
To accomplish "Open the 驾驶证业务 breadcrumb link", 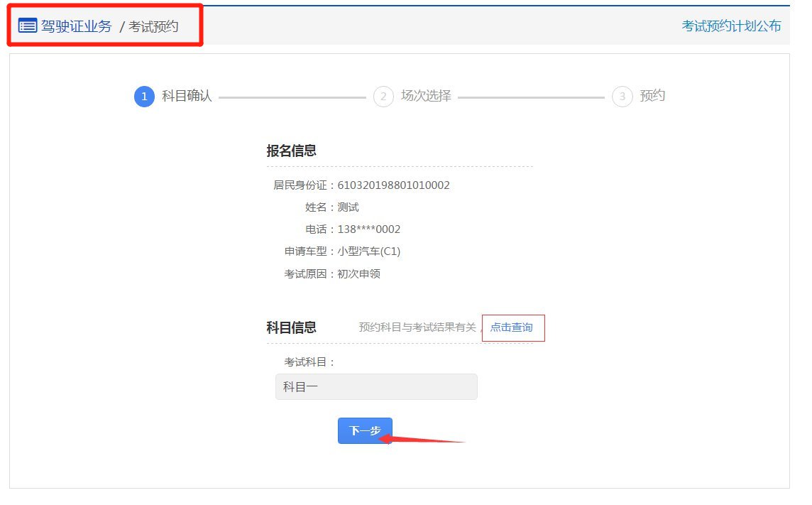I will [x=77, y=26].
